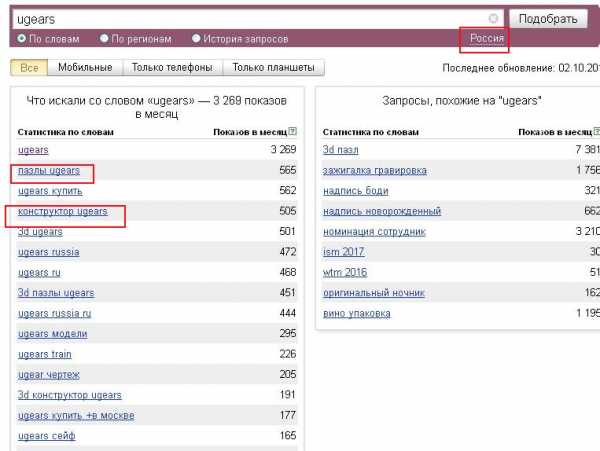This screenshot has height=451, width=600.
Task: Click the clear icon in search field
Action: click(x=493, y=18)
